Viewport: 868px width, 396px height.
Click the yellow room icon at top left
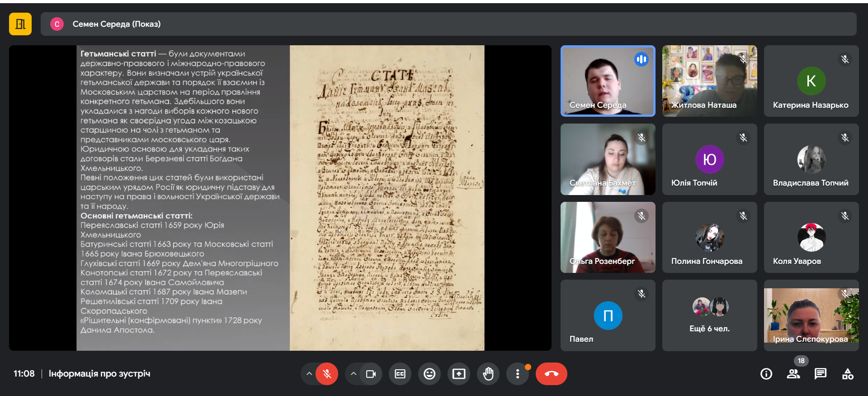20,24
